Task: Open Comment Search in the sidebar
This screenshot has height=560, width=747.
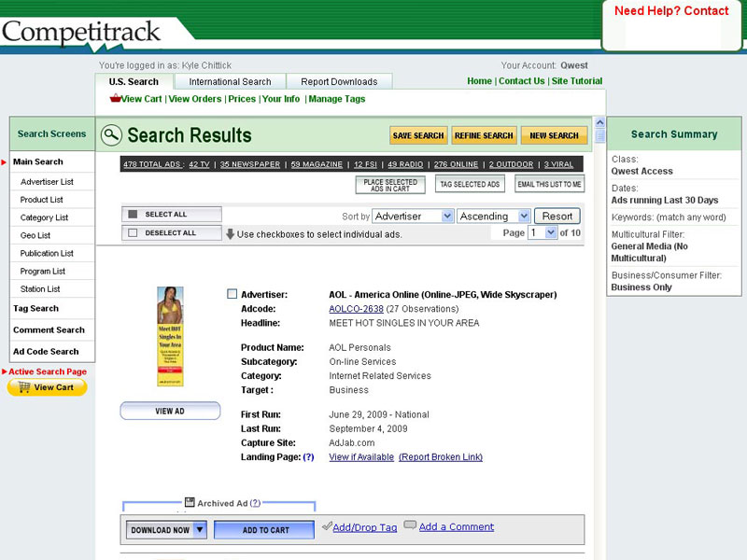Action: (49, 329)
